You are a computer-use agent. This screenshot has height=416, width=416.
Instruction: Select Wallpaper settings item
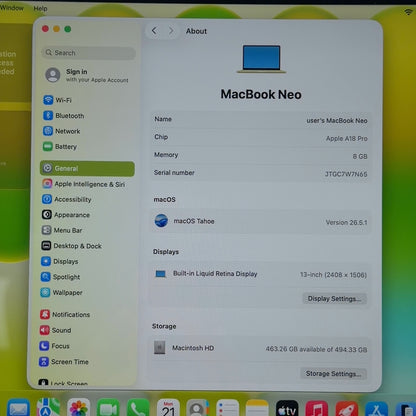pos(61,292)
